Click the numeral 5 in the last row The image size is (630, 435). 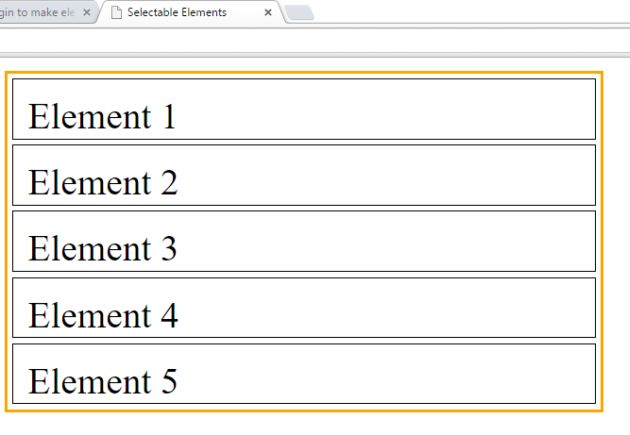pos(167,383)
